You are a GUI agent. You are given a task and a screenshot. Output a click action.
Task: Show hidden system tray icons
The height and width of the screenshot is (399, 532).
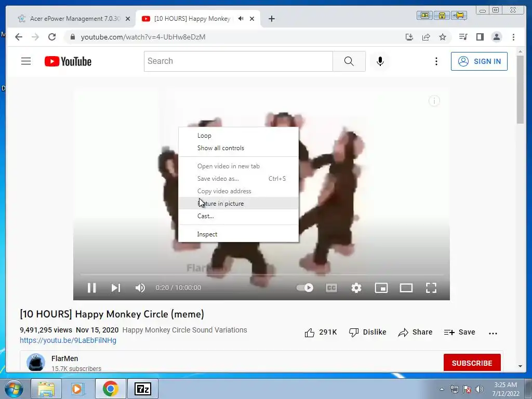pyautogui.click(x=442, y=389)
